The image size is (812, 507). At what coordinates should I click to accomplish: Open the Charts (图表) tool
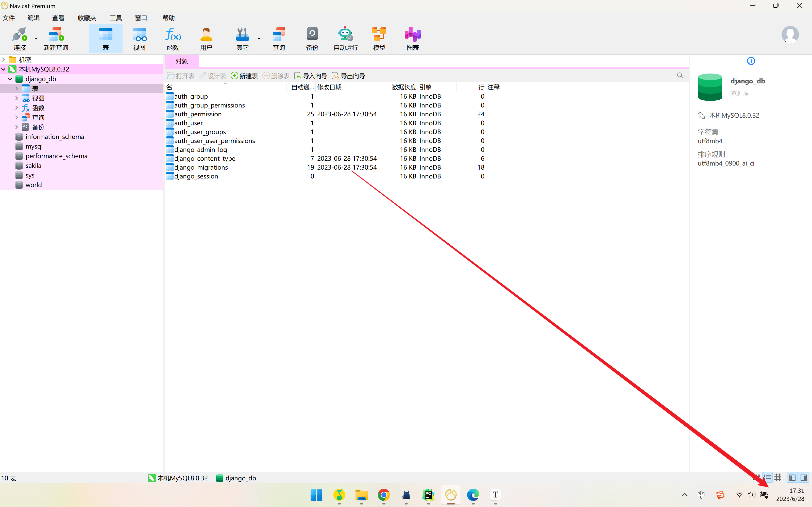click(x=412, y=39)
